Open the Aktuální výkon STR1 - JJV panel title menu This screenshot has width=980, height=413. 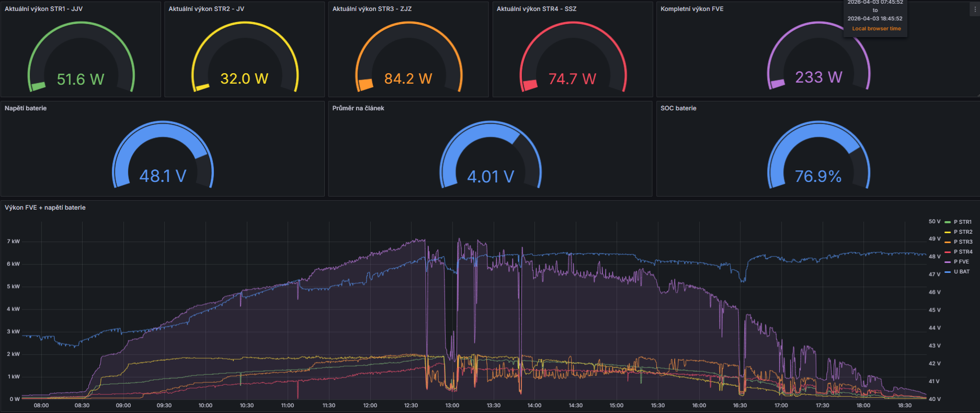pos(44,9)
